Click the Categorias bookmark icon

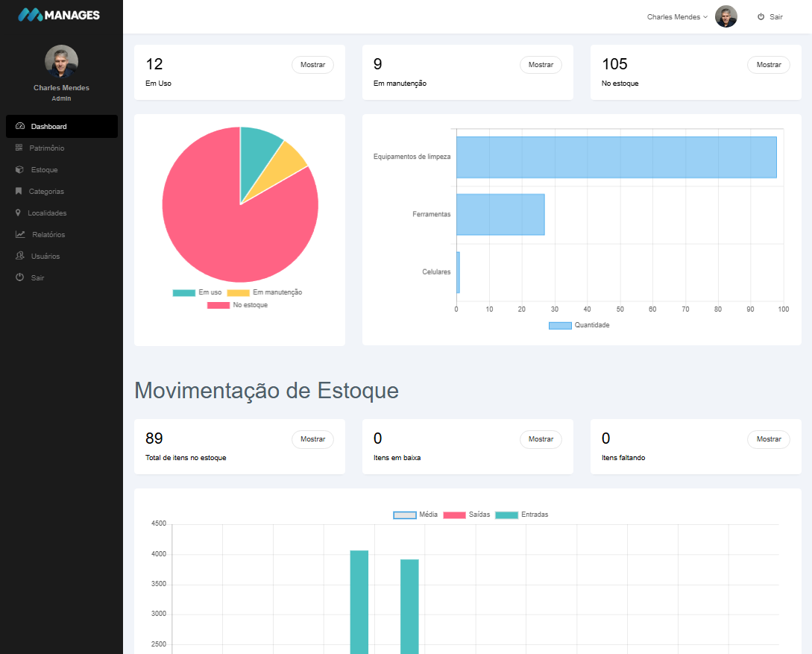19,192
